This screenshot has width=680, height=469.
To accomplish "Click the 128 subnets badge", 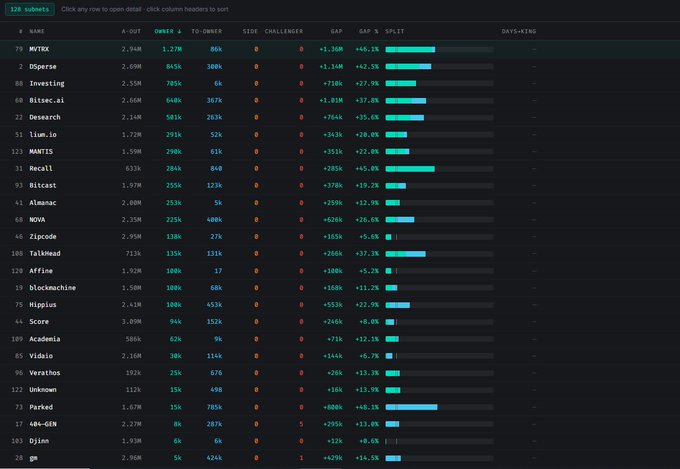I will coord(29,9).
